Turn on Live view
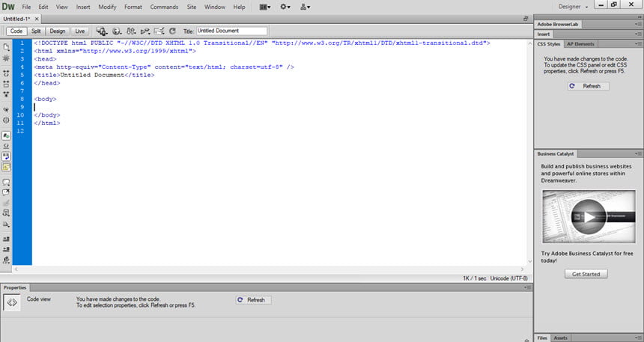Screen dimensions: 644x342 tap(79, 31)
